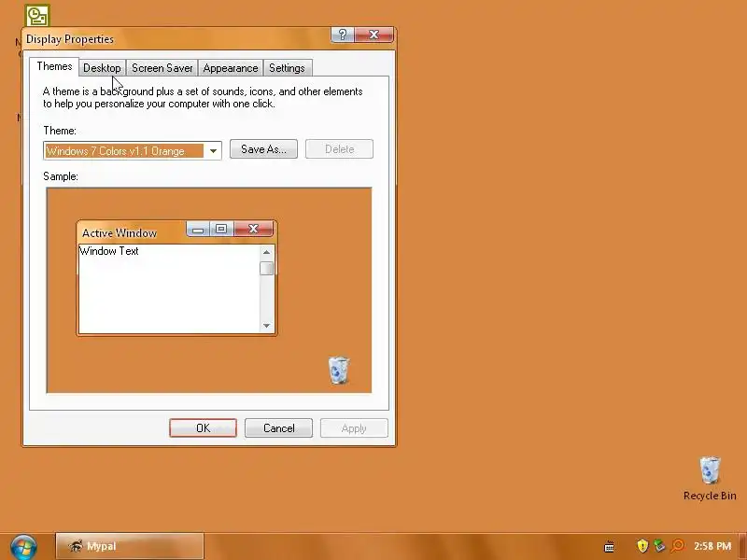Click the help question mark button
The width and height of the screenshot is (747, 560).
(342, 35)
